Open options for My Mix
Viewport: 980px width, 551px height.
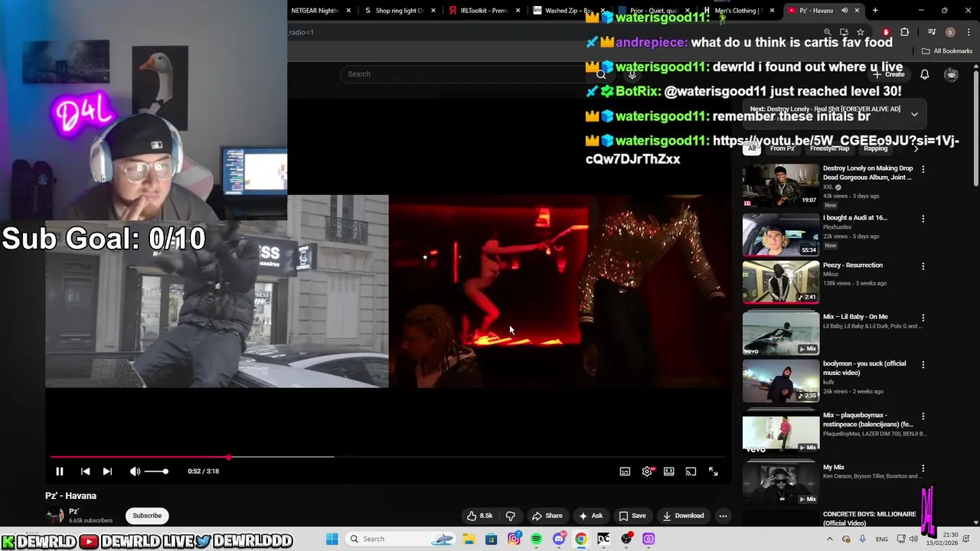923,468
